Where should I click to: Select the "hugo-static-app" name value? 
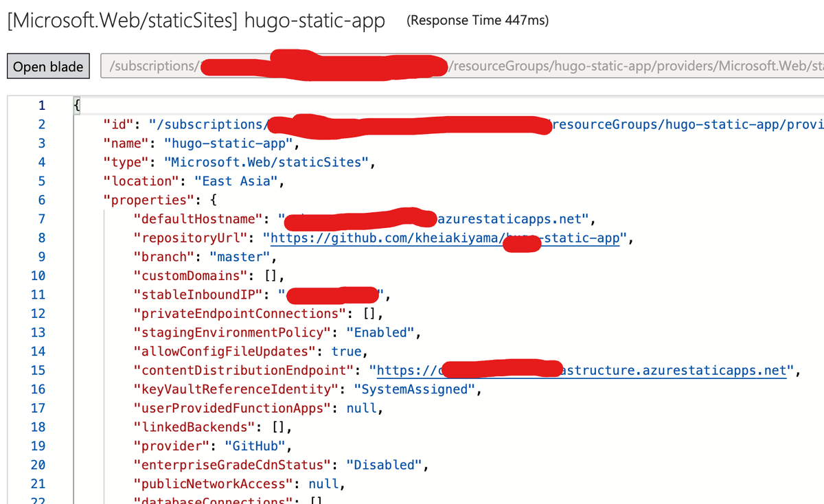point(228,143)
